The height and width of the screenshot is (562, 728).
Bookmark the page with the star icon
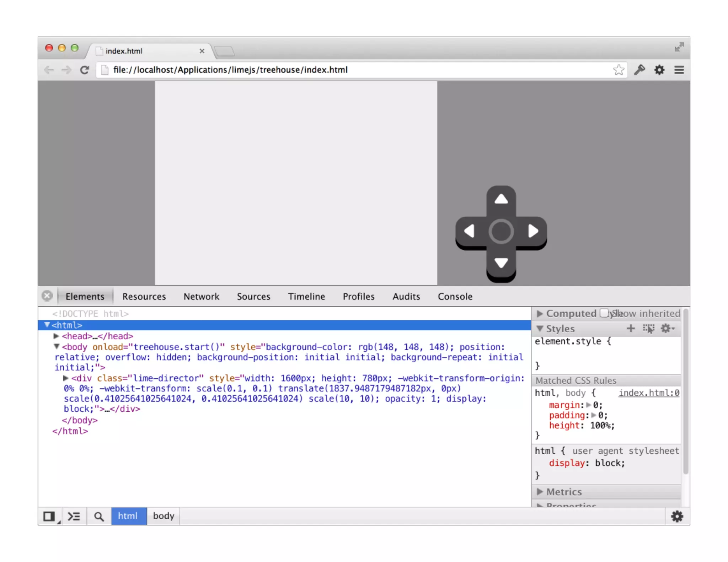tap(619, 70)
